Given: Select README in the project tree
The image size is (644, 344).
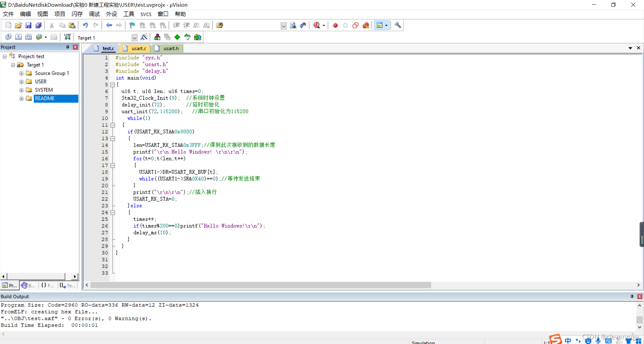Looking at the screenshot, I should coord(45,98).
